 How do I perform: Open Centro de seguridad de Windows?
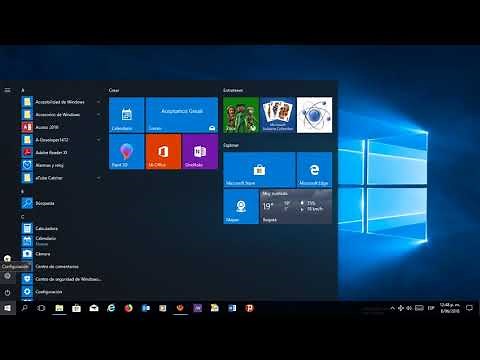[x=62, y=279]
